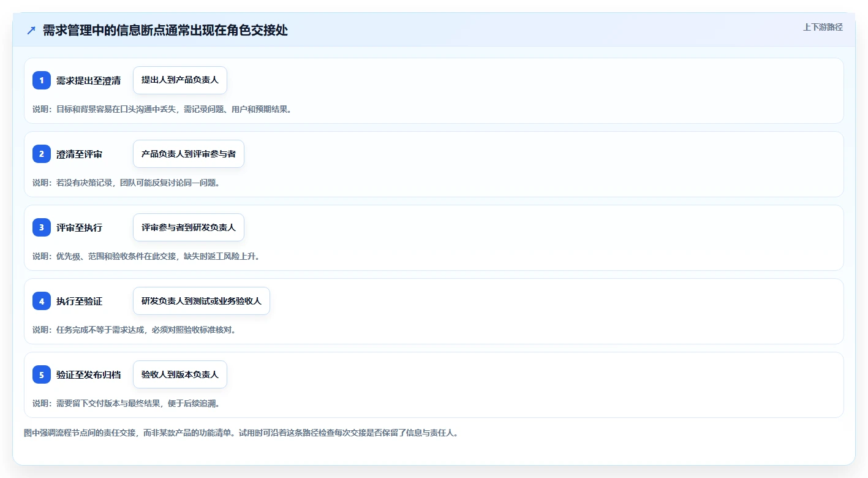The height and width of the screenshot is (478, 868).
Task: Select the 产品负责人到评审参与者 chip
Action: pos(189,154)
